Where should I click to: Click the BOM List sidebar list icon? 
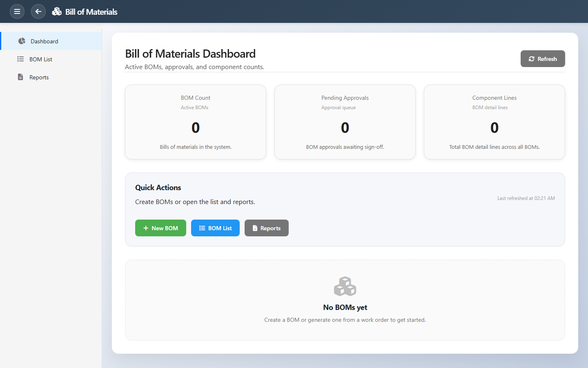click(20, 59)
